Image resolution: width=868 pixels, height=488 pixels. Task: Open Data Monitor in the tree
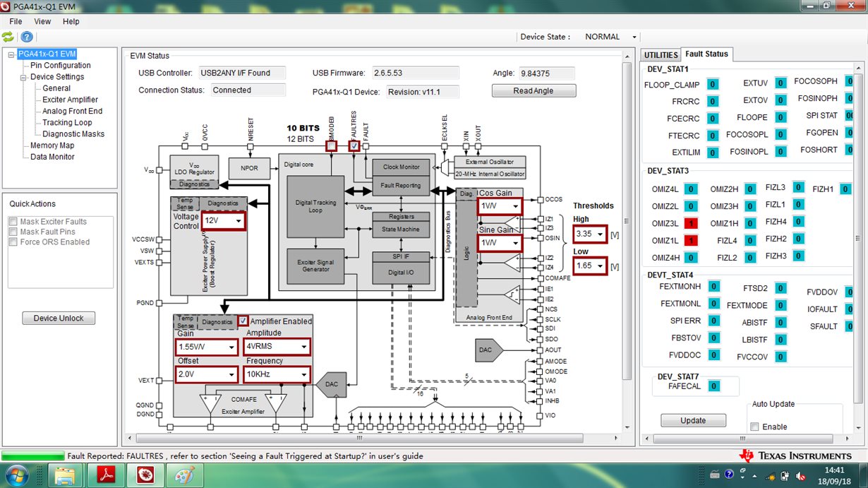pyautogui.click(x=52, y=157)
